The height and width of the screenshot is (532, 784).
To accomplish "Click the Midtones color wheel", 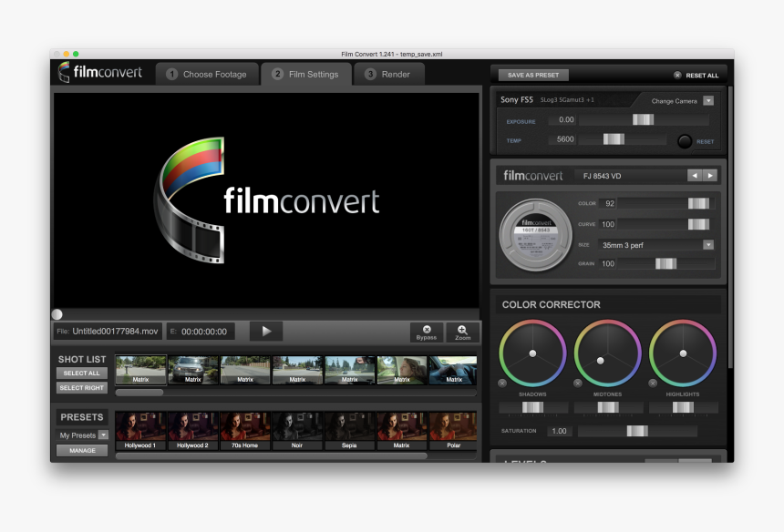I will (x=607, y=353).
